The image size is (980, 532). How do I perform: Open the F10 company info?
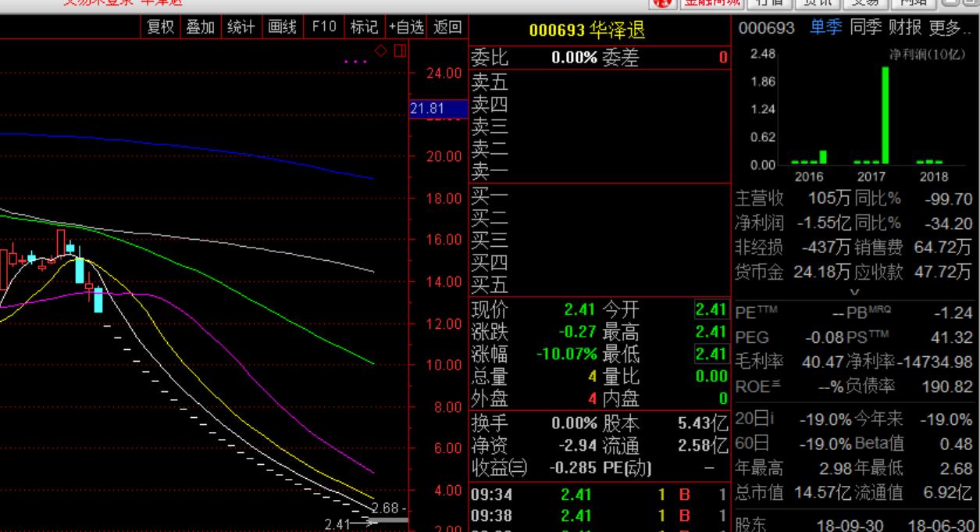click(324, 27)
